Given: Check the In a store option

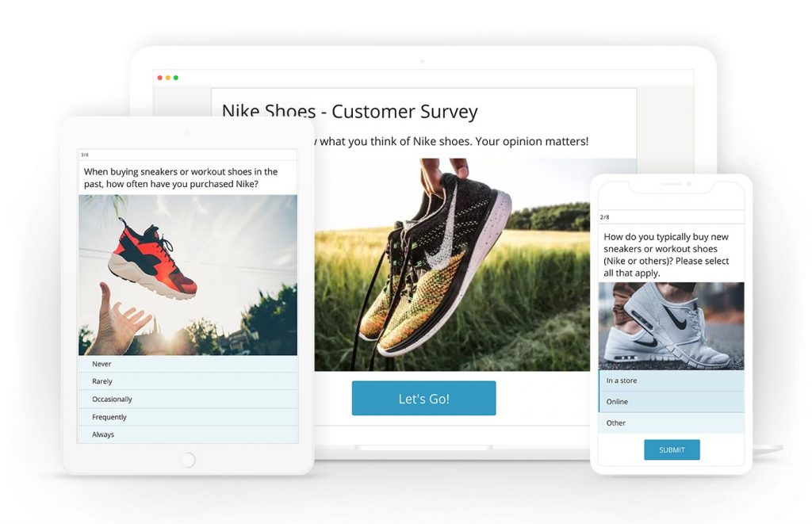Looking at the screenshot, I should point(672,381).
